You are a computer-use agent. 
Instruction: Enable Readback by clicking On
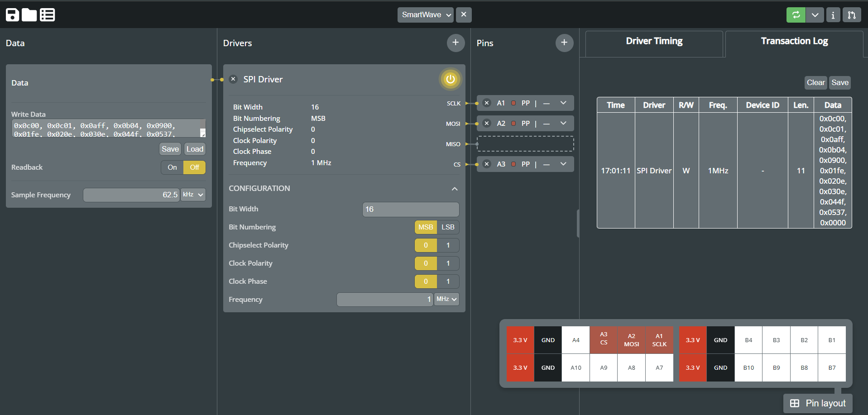tap(172, 167)
